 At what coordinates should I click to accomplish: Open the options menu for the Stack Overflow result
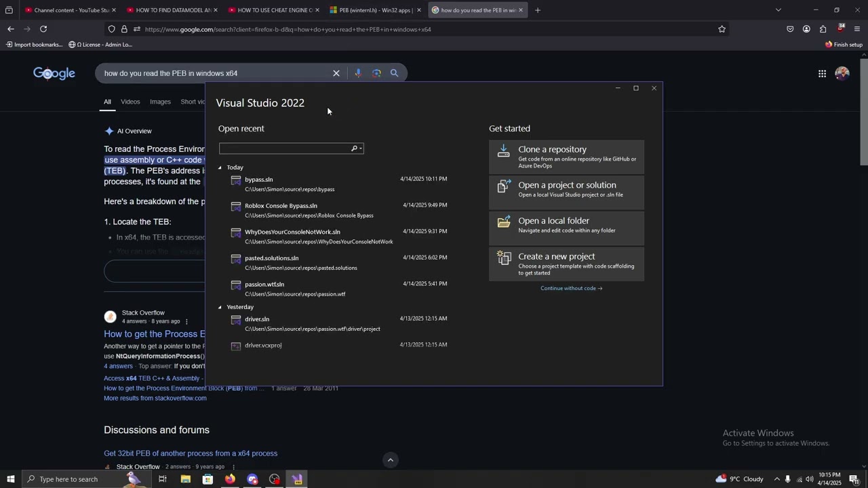(186, 321)
